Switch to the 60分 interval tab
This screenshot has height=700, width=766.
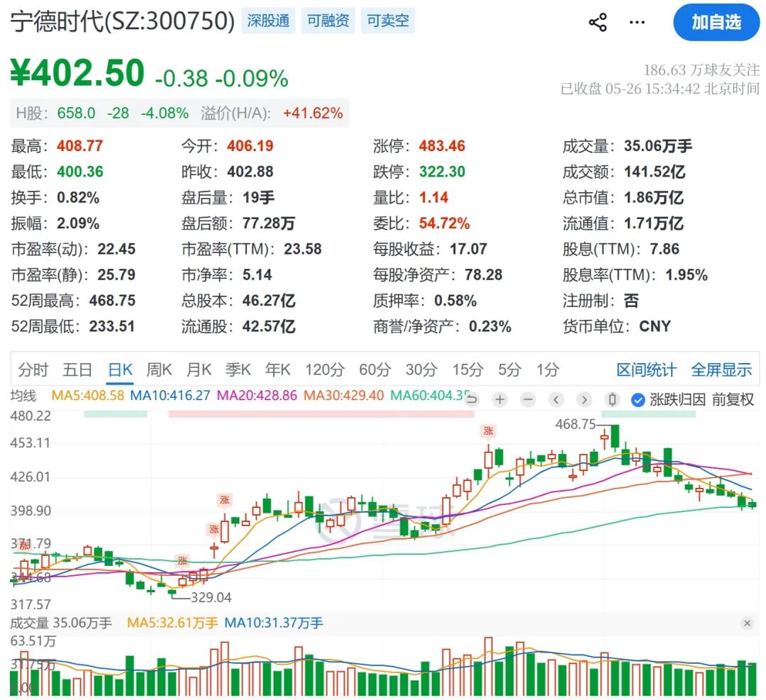coord(374,370)
